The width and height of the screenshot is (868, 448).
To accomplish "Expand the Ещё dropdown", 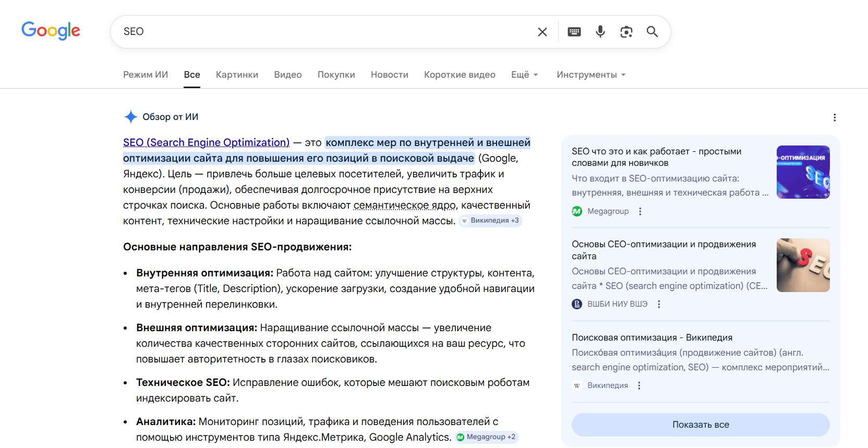I will (525, 75).
